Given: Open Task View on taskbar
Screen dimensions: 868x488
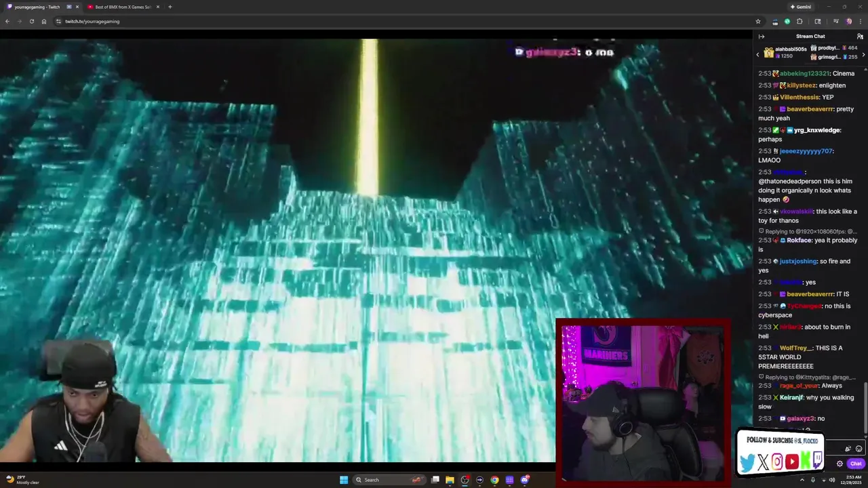Looking at the screenshot, I should tap(435, 480).
